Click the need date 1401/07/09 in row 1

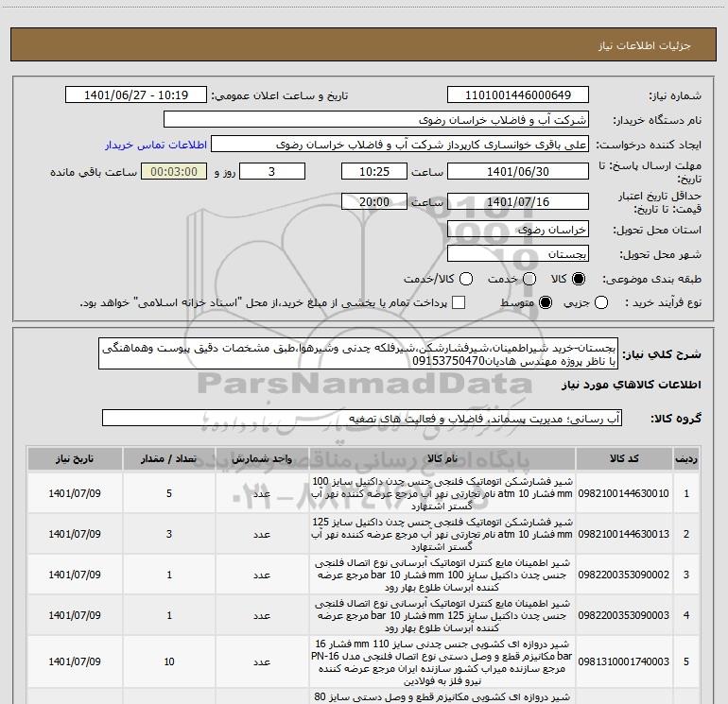tap(75, 493)
